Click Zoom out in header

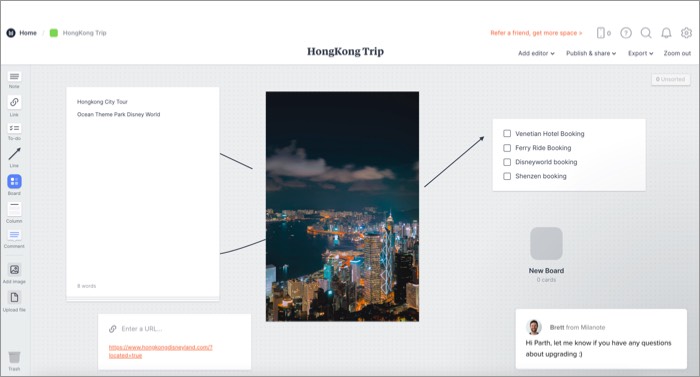[677, 53]
